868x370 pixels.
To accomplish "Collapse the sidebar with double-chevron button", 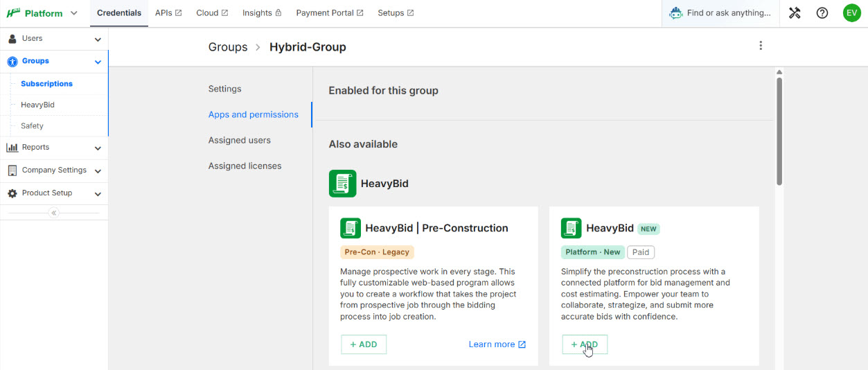I will [x=54, y=213].
